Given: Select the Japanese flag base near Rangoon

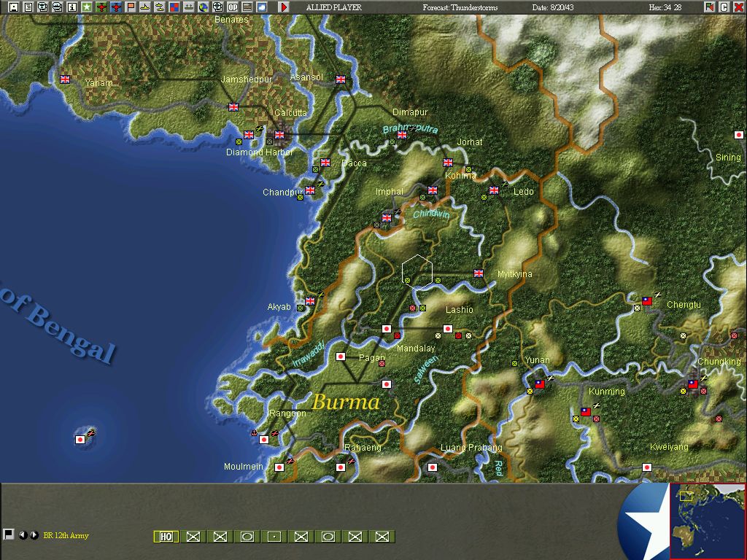Looking at the screenshot, I should tap(264, 439).
